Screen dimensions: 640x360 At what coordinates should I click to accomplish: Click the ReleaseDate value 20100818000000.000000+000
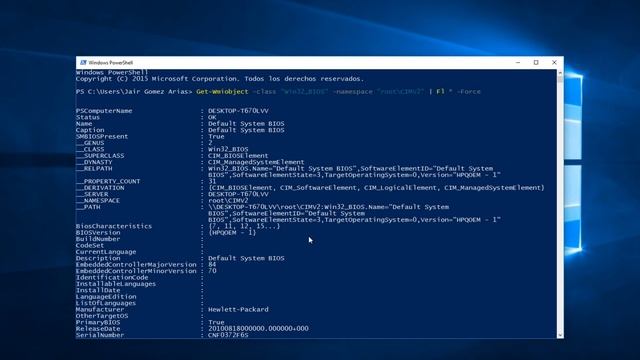(258, 329)
